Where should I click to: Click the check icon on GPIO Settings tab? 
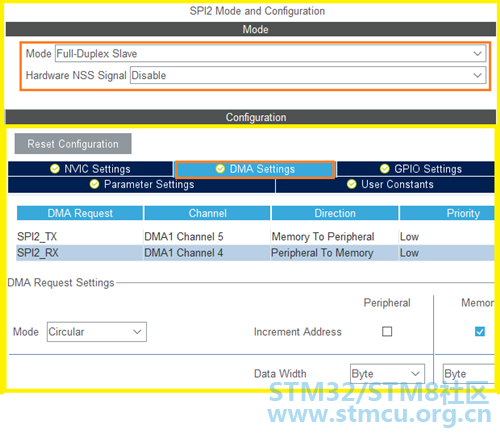pos(385,169)
